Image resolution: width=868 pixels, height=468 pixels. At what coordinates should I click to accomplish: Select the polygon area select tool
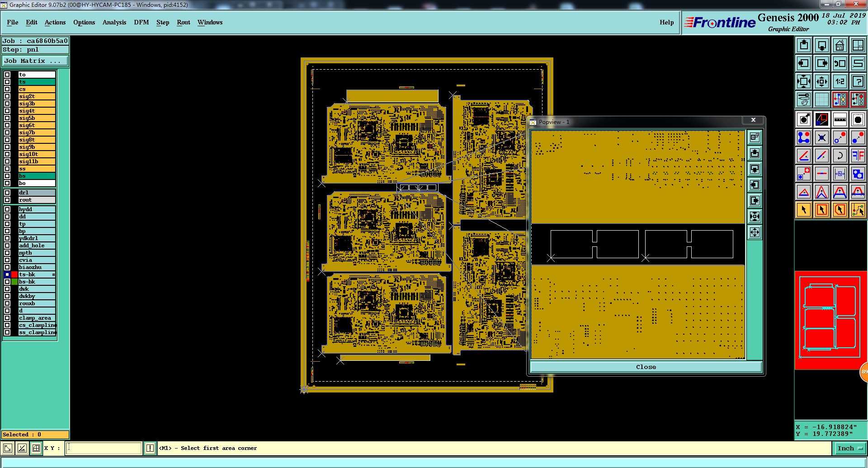pos(840,210)
